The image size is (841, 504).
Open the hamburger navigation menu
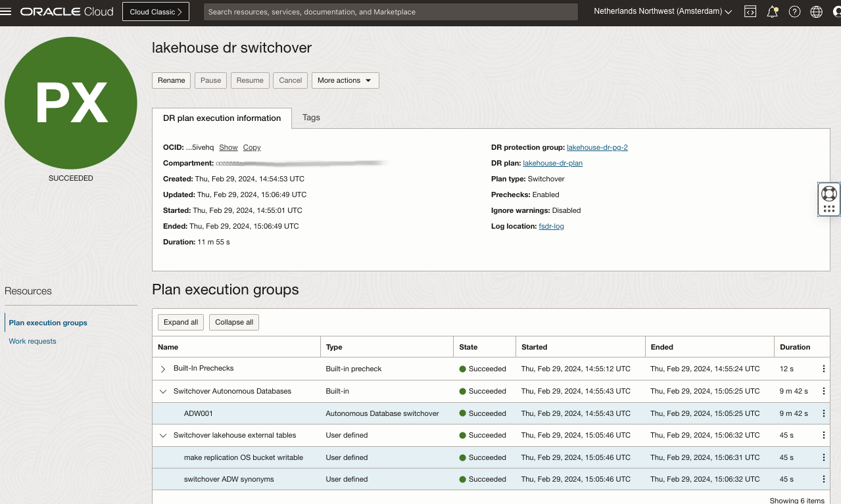(6, 12)
